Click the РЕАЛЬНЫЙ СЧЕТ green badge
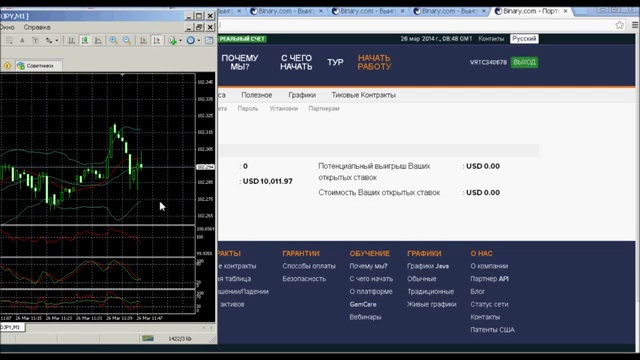Viewport: 640px width, 360px height. click(x=242, y=39)
